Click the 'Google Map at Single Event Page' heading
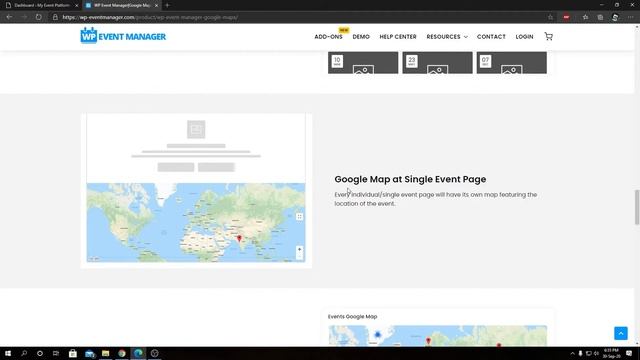This screenshot has width=640, height=360. tap(410, 179)
